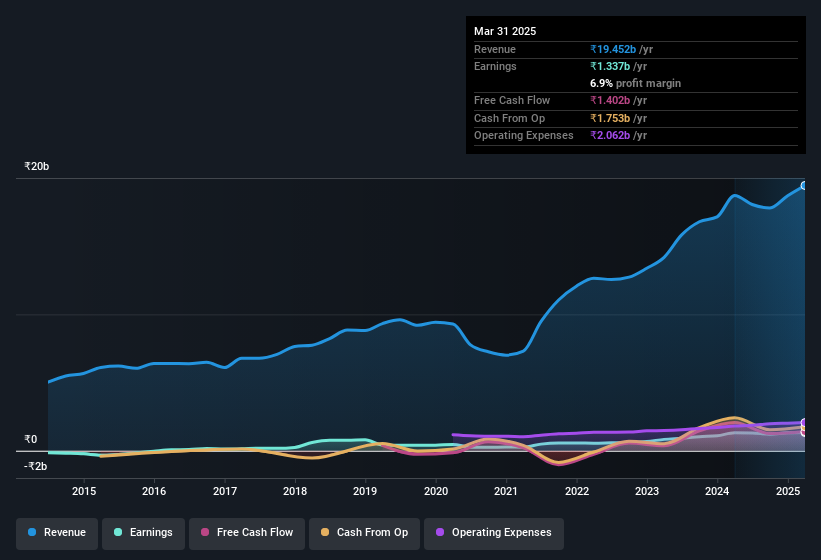Toggle the Free Cash Flow legend button

click(247, 534)
